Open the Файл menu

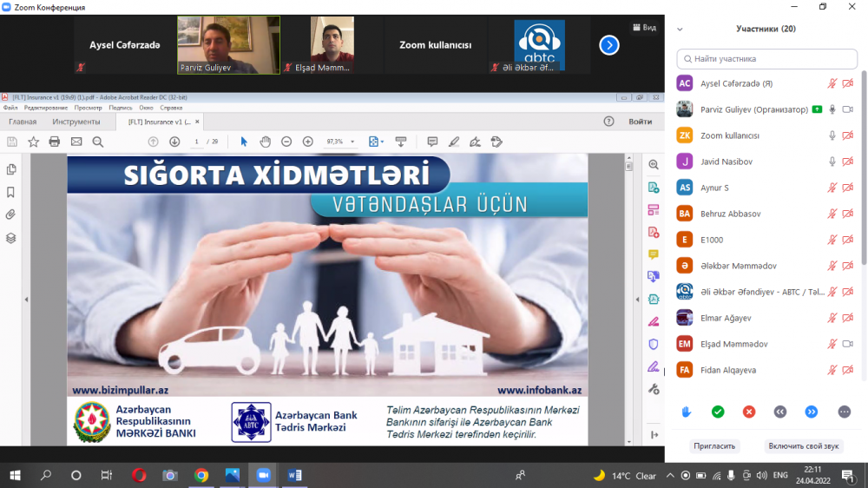pyautogui.click(x=10, y=108)
